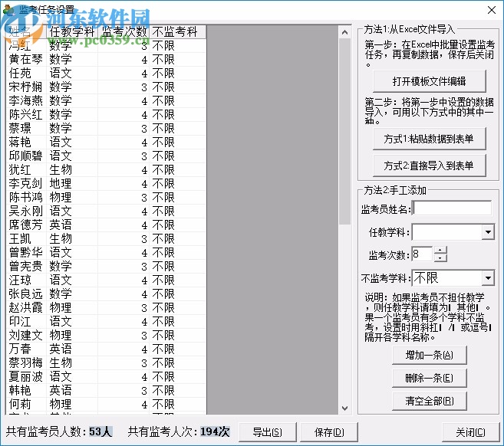Select the row for 犹红
This screenshot has height=446, width=504.
pos(106,170)
